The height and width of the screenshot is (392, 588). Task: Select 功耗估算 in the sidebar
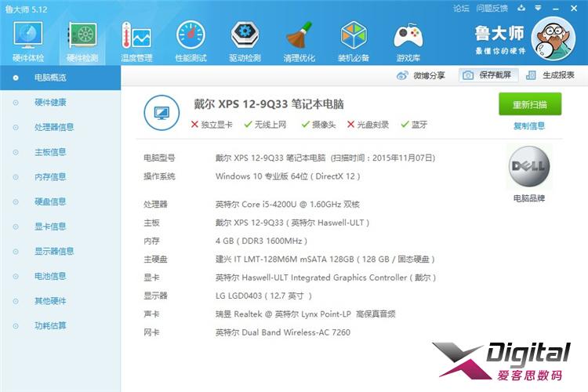click(60, 325)
